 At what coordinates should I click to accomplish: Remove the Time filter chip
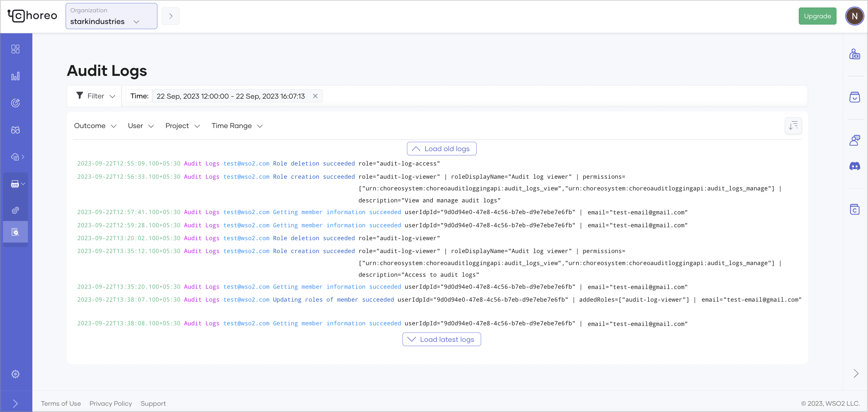[x=315, y=96]
